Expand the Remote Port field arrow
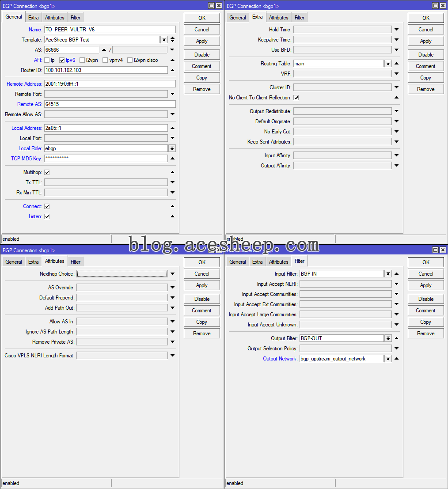The image size is (448, 489). (x=172, y=94)
